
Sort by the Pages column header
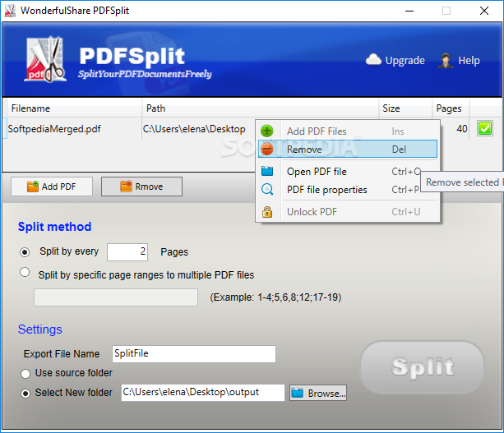point(451,108)
